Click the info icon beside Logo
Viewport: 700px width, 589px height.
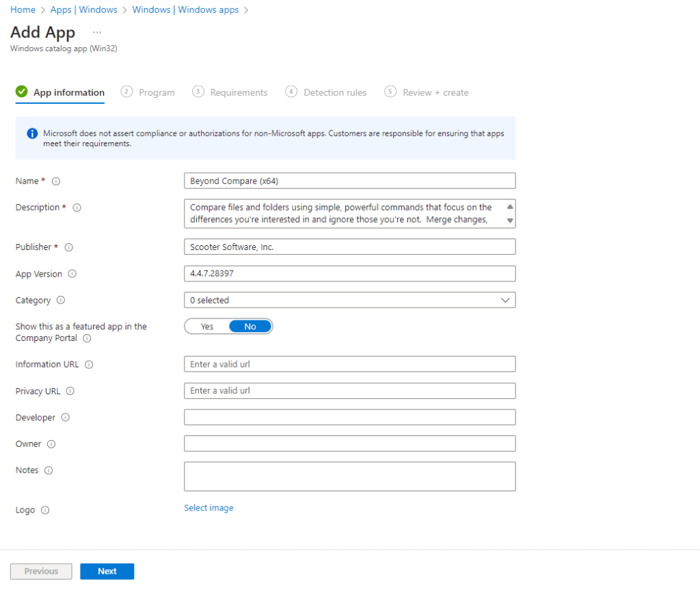point(45,510)
